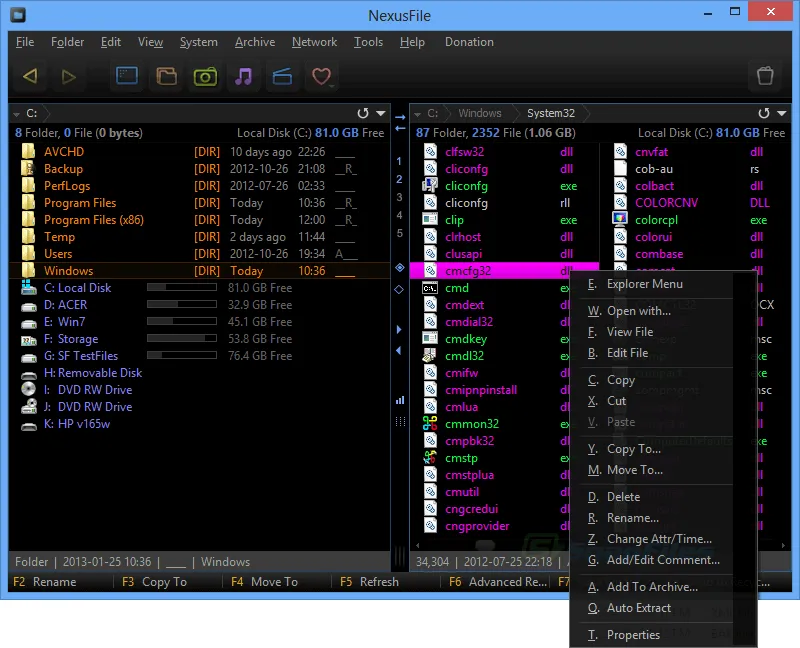Switch to tab number 1 in divider
The height and width of the screenshot is (648, 800).
[x=399, y=161]
